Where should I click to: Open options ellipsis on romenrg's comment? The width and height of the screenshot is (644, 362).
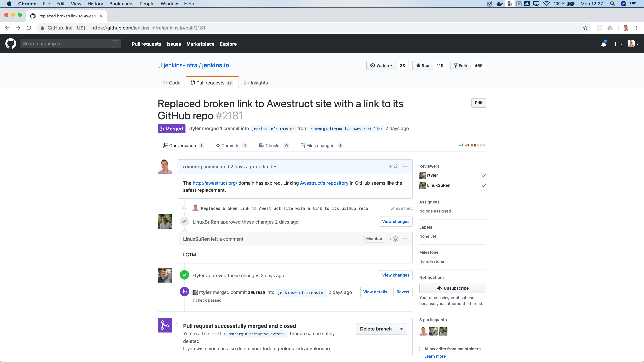pyautogui.click(x=405, y=166)
